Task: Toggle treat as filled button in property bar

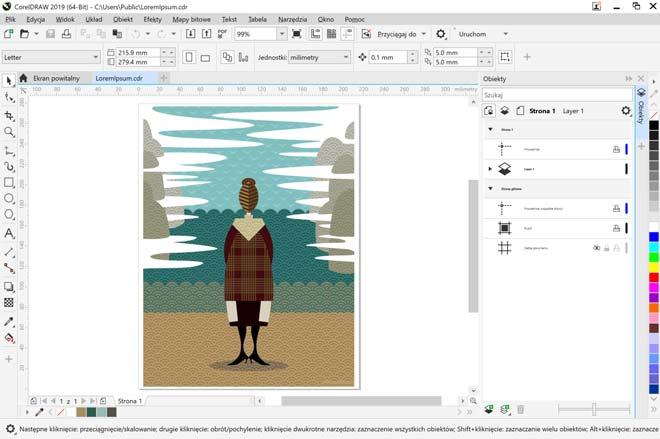Action: coord(505,57)
